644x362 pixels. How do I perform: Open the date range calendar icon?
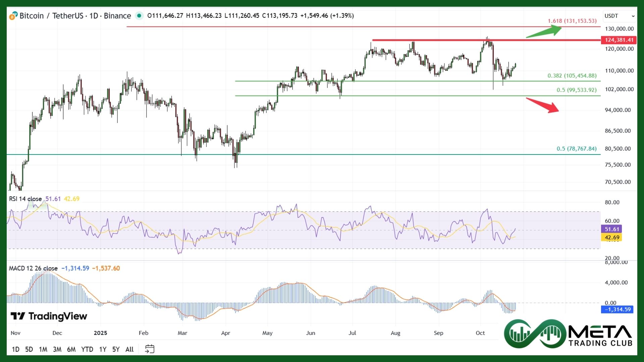150,349
